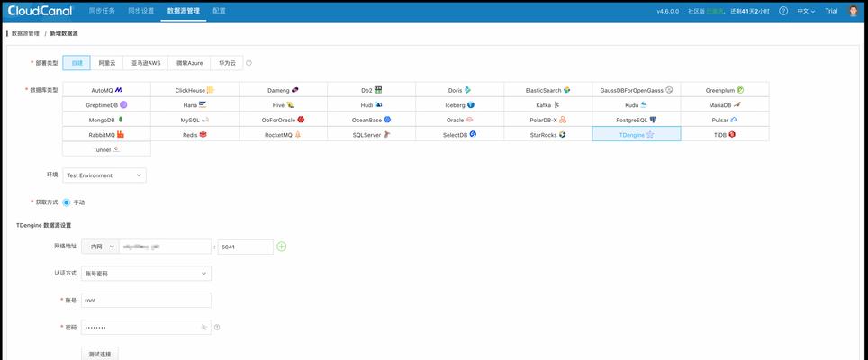Viewport: 868px width, 360px height.
Task: Toggle password visibility eye icon
Action: click(204, 328)
